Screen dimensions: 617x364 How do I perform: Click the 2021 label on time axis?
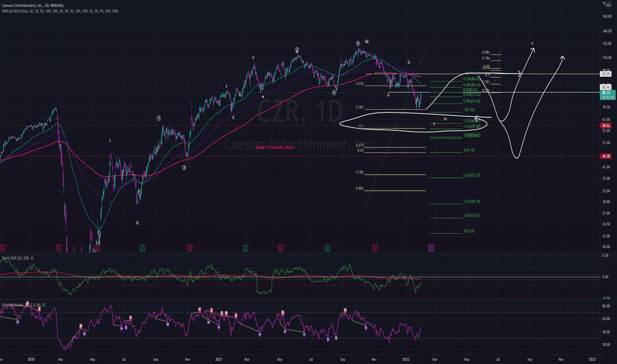[x=218, y=359]
